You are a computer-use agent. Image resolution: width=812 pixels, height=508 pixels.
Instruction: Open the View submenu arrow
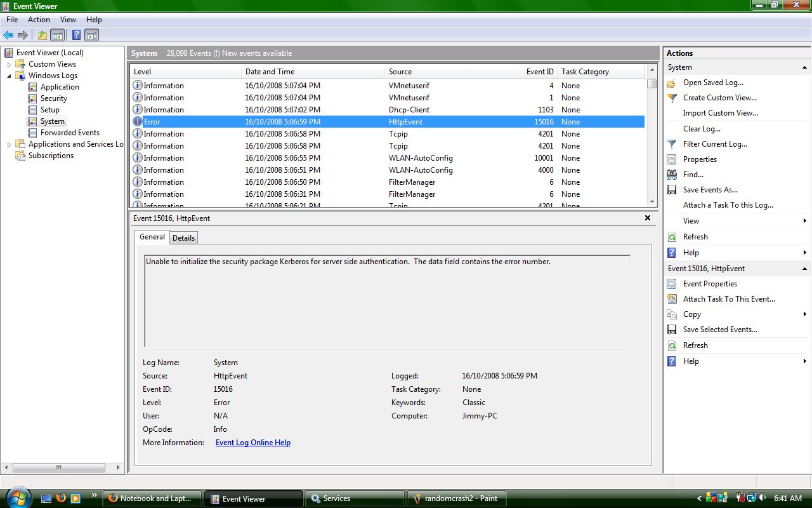click(804, 221)
